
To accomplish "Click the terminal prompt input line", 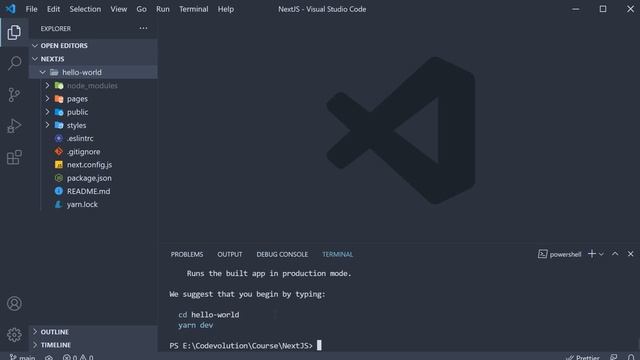I will [245, 345].
